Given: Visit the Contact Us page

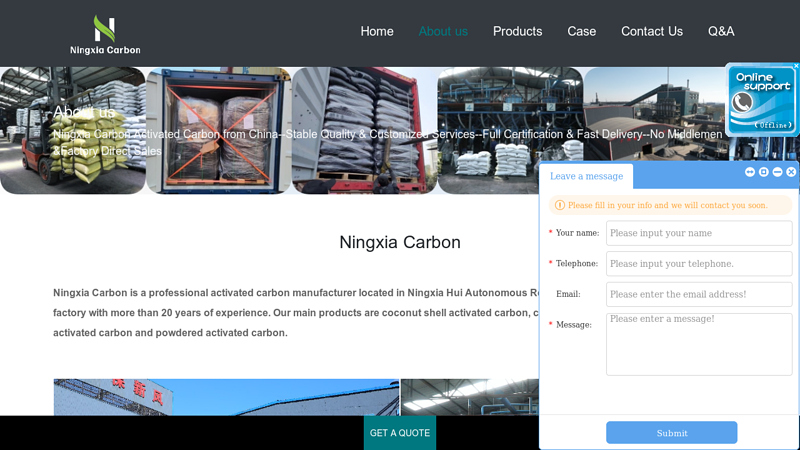Looking at the screenshot, I should [x=652, y=32].
